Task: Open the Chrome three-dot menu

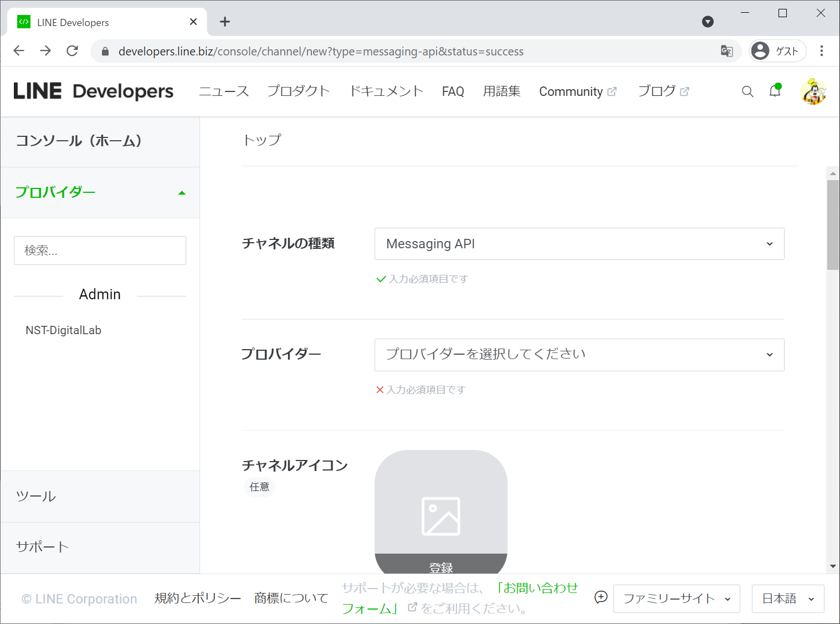Action: 822,51
